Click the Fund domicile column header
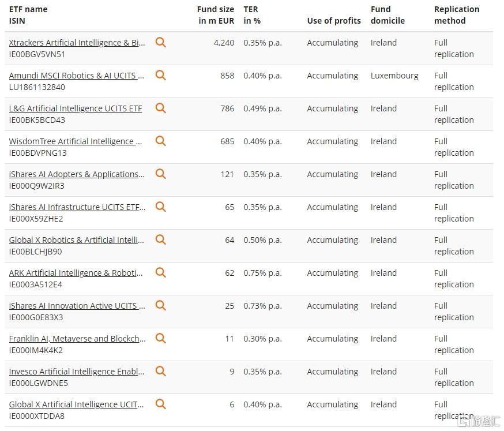This screenshot has width=504, height=431. 388,15
